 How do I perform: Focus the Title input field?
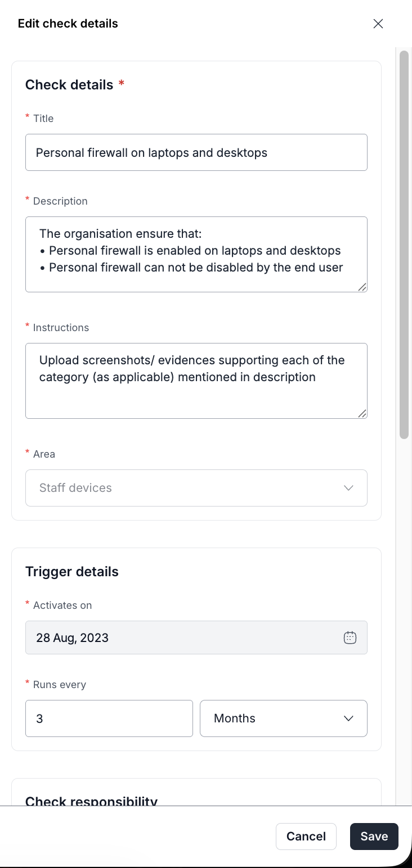[196, 152]
